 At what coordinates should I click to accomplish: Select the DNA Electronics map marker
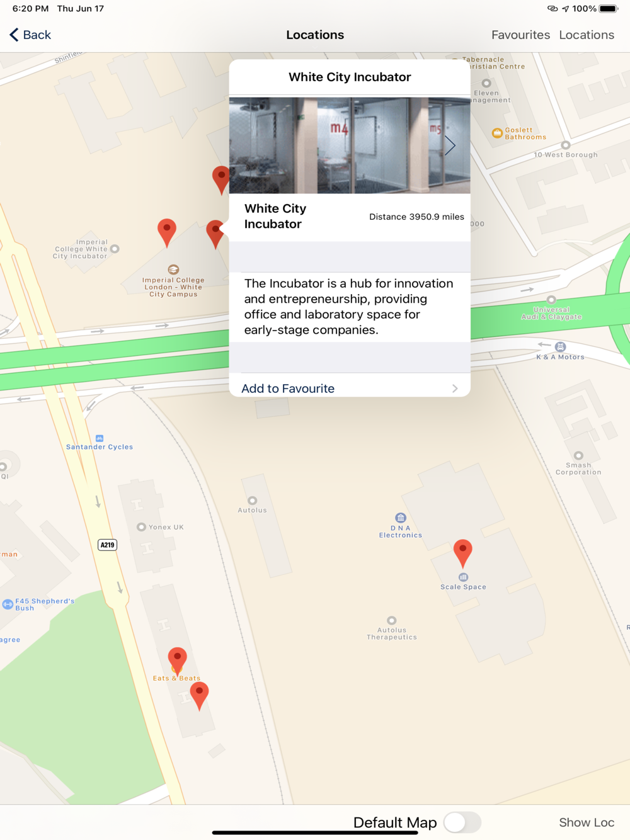pos(401,518)
